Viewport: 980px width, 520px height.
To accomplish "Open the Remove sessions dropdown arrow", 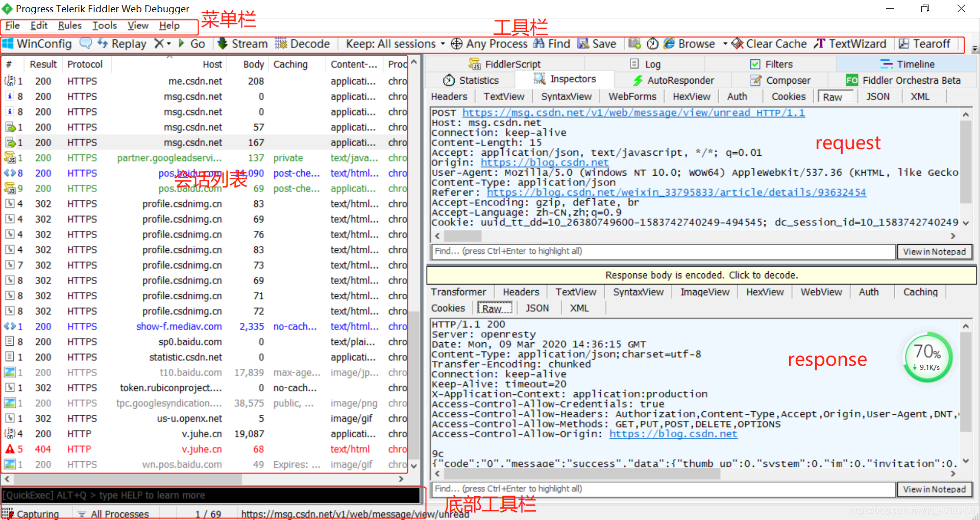I will pyautogui.click(x=169, y=44).
